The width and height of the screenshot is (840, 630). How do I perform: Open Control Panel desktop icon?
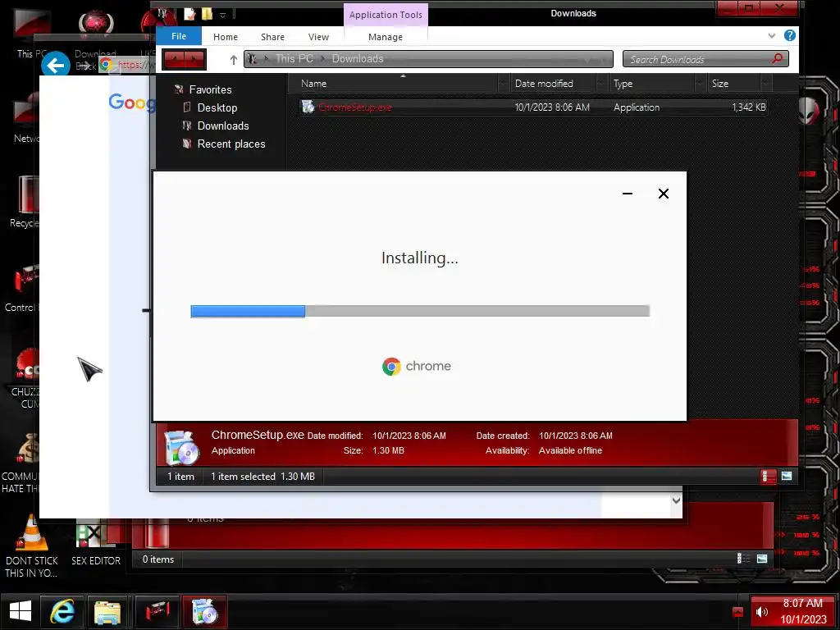[23, 288]
